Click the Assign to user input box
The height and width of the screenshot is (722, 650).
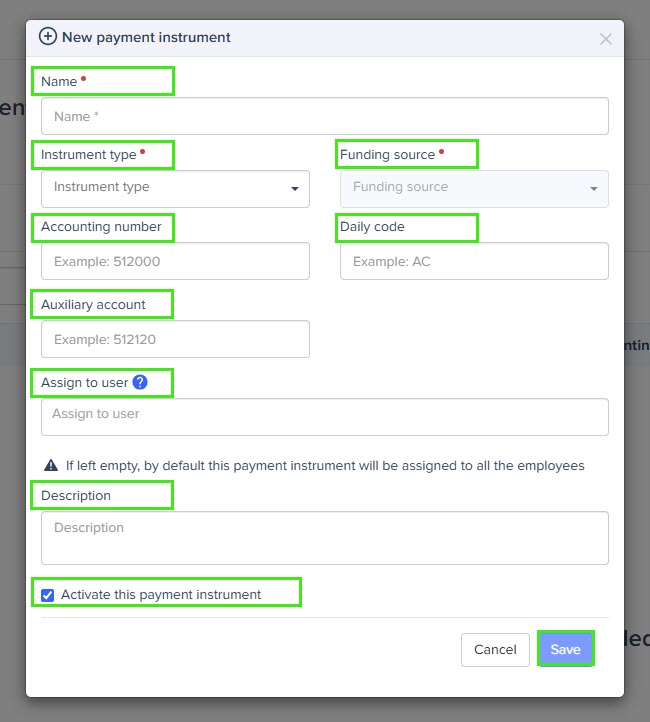click(x=325, y=417)
